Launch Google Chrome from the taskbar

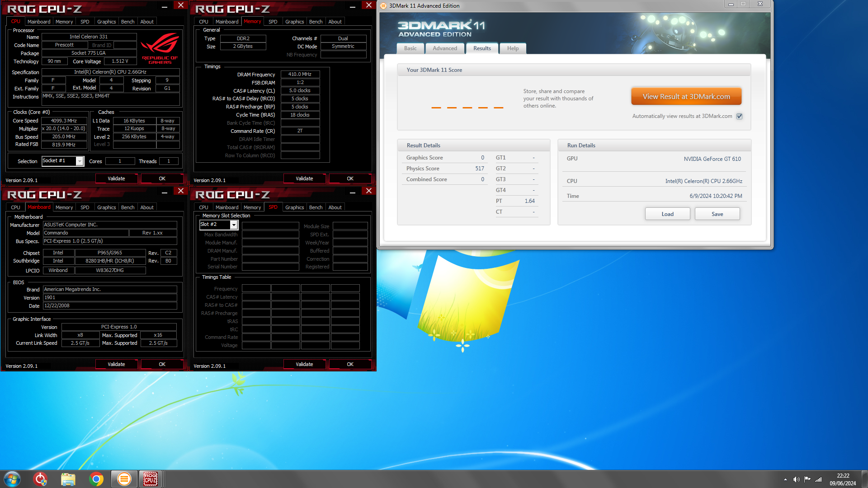(96, 479)
